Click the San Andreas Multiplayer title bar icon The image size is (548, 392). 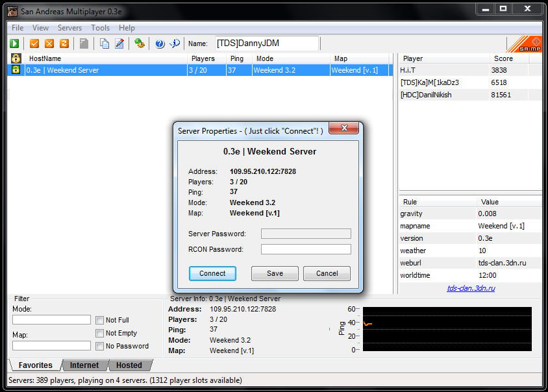pyautogui.click(x=12, y=12)
